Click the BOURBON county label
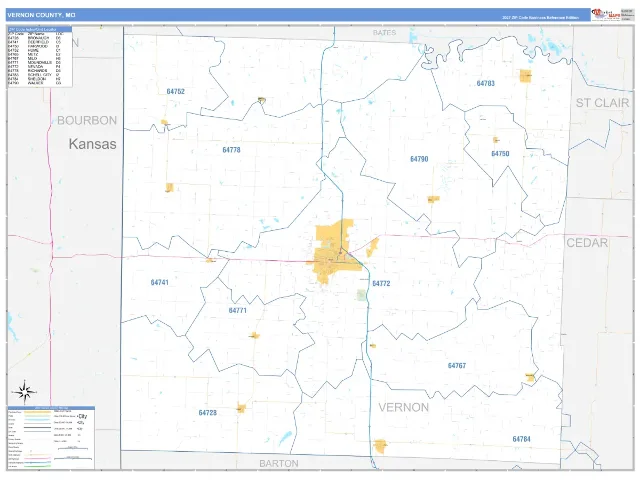640x480 pixels. [87, 120]
